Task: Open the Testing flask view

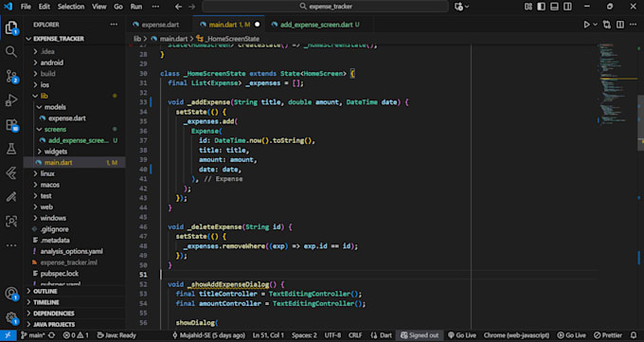Action: [x=11, y=149]
